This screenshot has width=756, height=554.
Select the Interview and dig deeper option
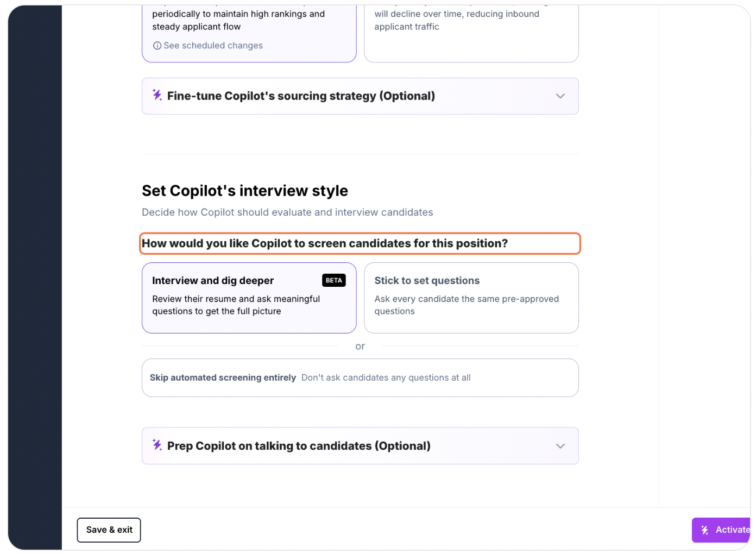click(x=249, y=298)
